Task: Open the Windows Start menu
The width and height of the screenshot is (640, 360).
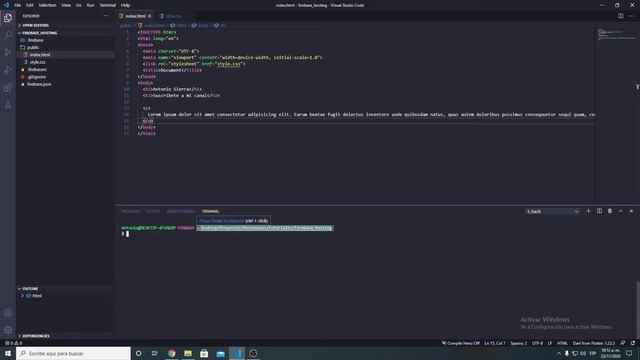Action: [x=8, y=353]
